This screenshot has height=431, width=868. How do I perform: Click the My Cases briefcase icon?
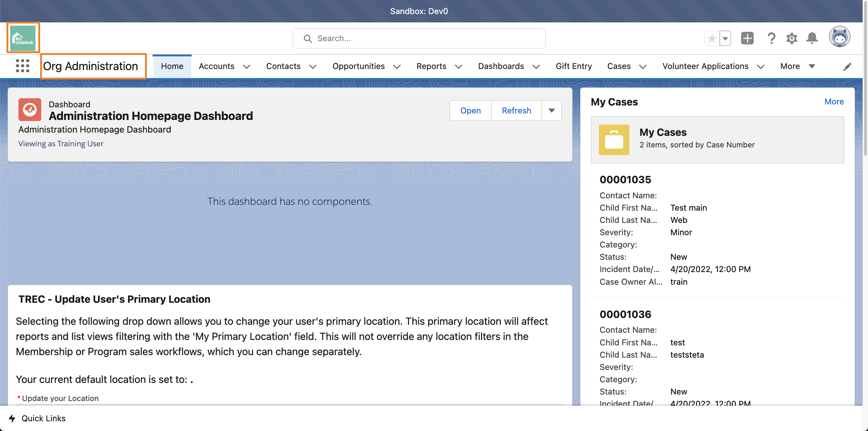614,140
